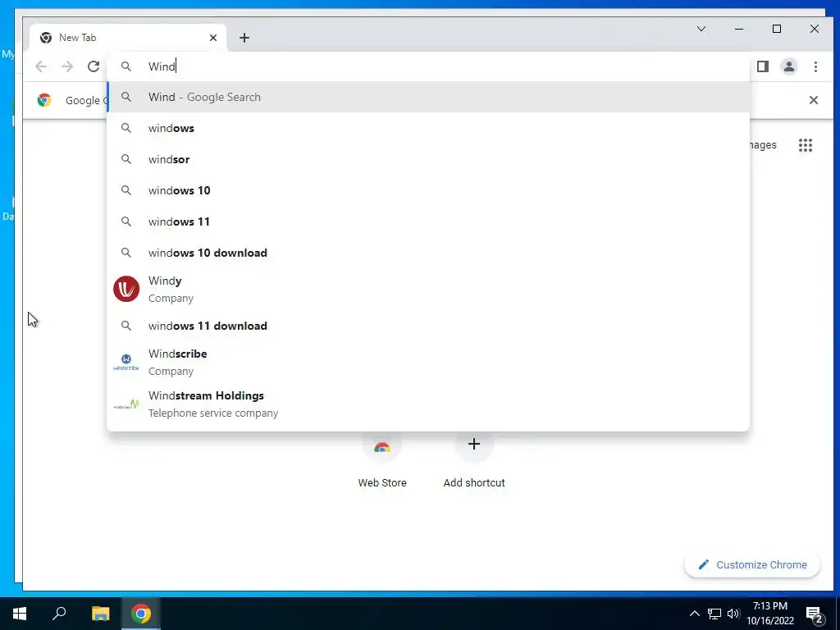Screen dimensions: 840x630
Task: Click the red Windy logo
Action: click(x=126, y=290)
